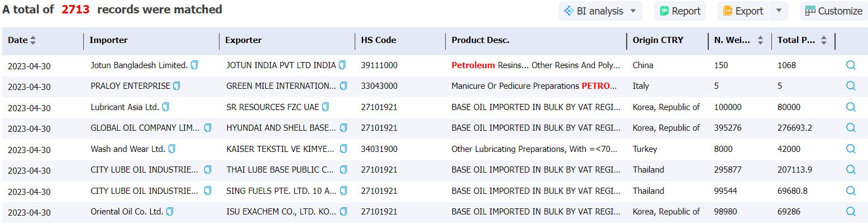View details of Lubricant Asia record
868x224 pixels.
point(851,107)
